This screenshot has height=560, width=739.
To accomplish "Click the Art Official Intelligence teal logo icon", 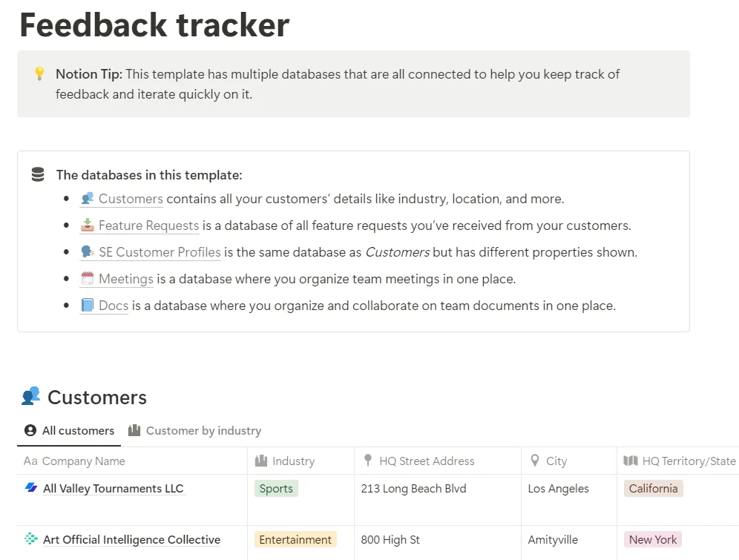I will tap(31, 538).
